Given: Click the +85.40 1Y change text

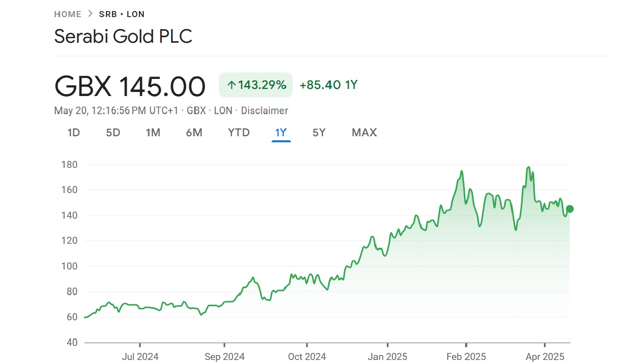Looking at the screenshot, I should pyautogui.click(x=328, y=85).
